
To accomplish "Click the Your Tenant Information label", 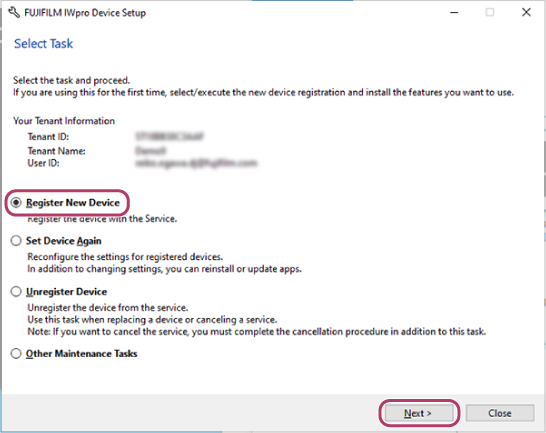I will pos(64,121).
